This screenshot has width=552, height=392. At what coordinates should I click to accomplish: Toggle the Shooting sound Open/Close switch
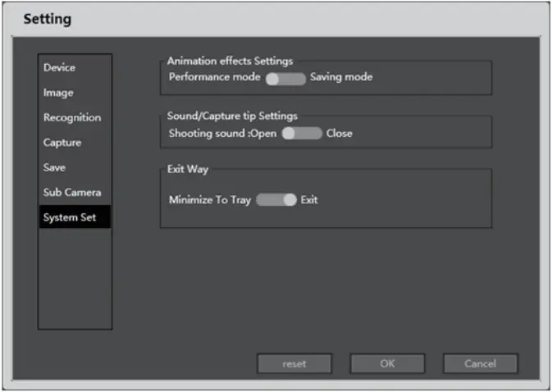pos(302,134)
